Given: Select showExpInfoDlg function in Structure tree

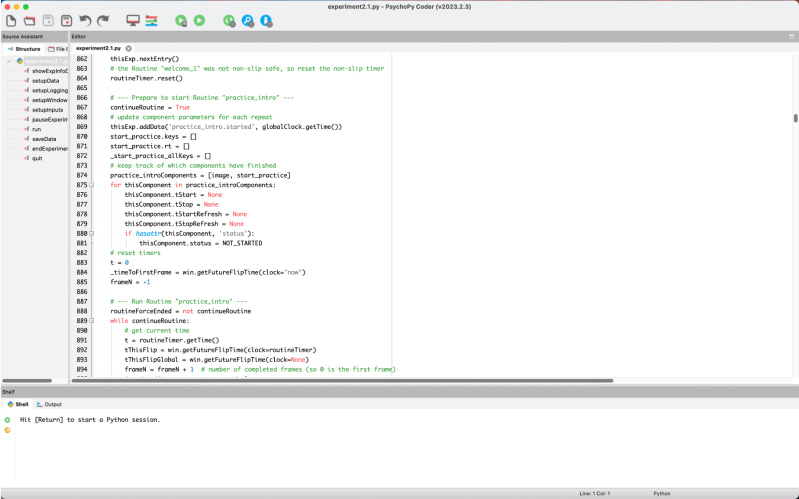Looking at the screenshot, I should 46,71.
